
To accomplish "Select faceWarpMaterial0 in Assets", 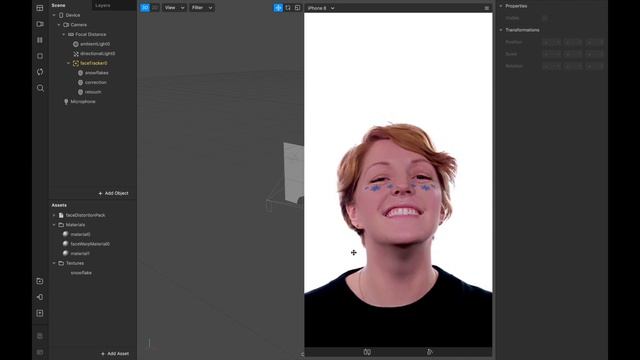I will coord(90,244).
